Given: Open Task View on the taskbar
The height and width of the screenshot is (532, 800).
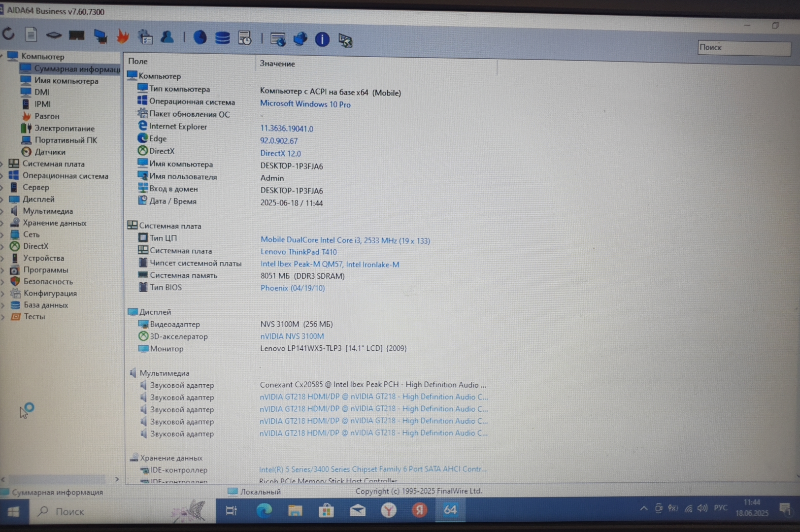Looking at the screenshot, I should [231, 511].
